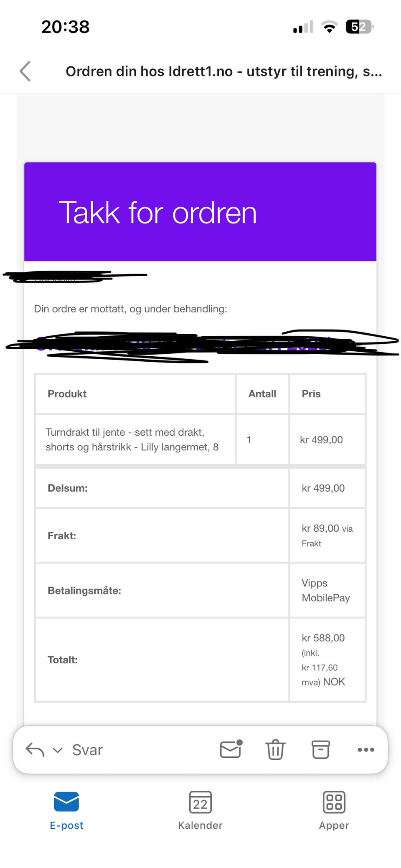Tap the Svar reply field

coord(87,750)
